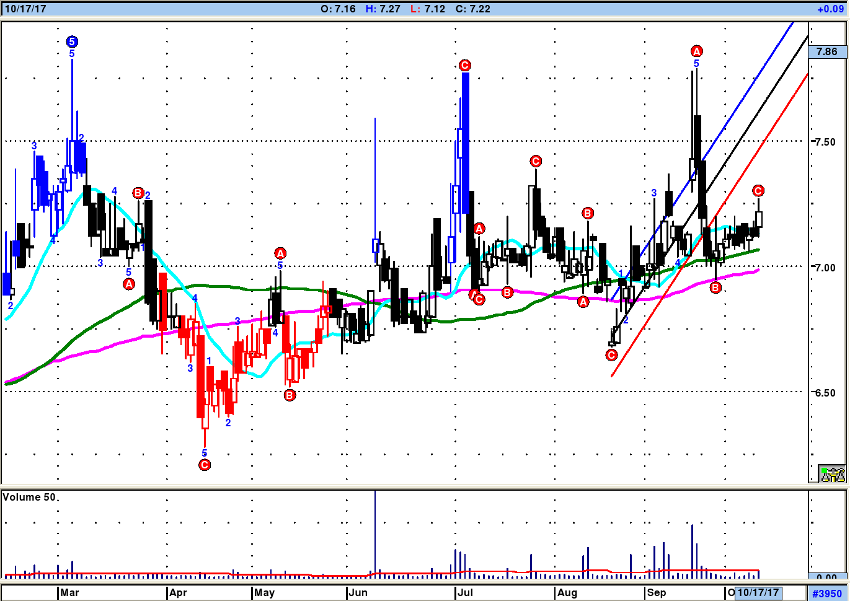Select the blue circled 5 wave marker

[x=72, y=42]
